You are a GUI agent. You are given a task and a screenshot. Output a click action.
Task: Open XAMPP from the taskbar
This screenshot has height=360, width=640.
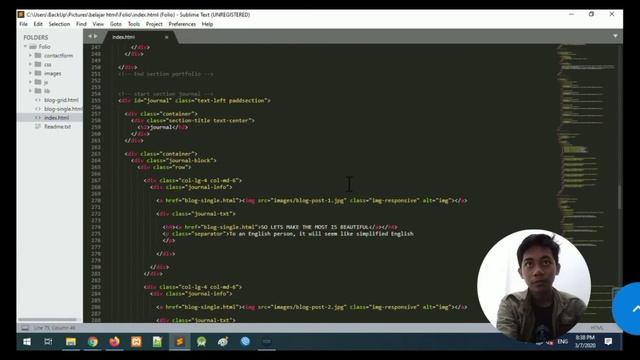pos(136,342)
